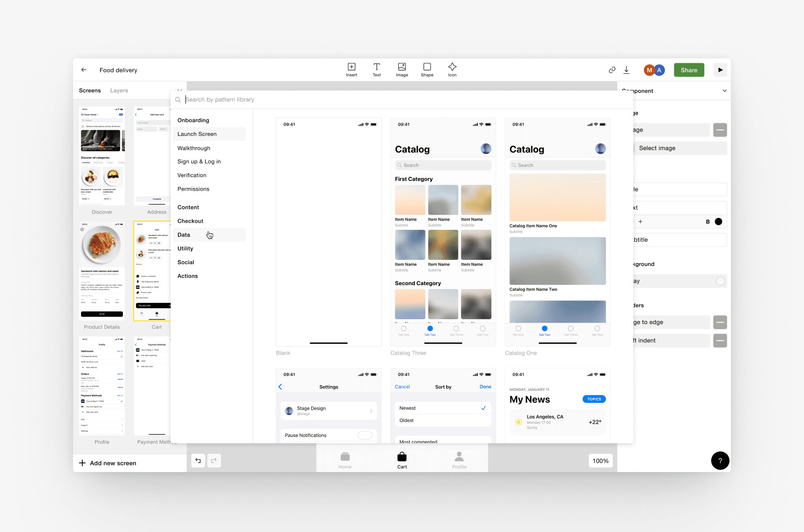804x532 pixels.
Task: Click the green Share button
Action: [x=689, y=70]
